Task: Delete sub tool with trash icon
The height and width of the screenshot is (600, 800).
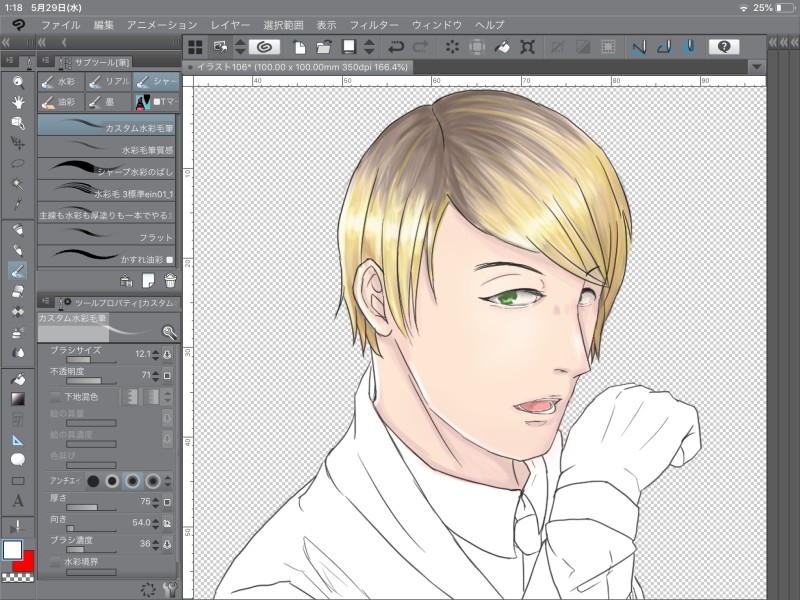Action: pos(170,279)
